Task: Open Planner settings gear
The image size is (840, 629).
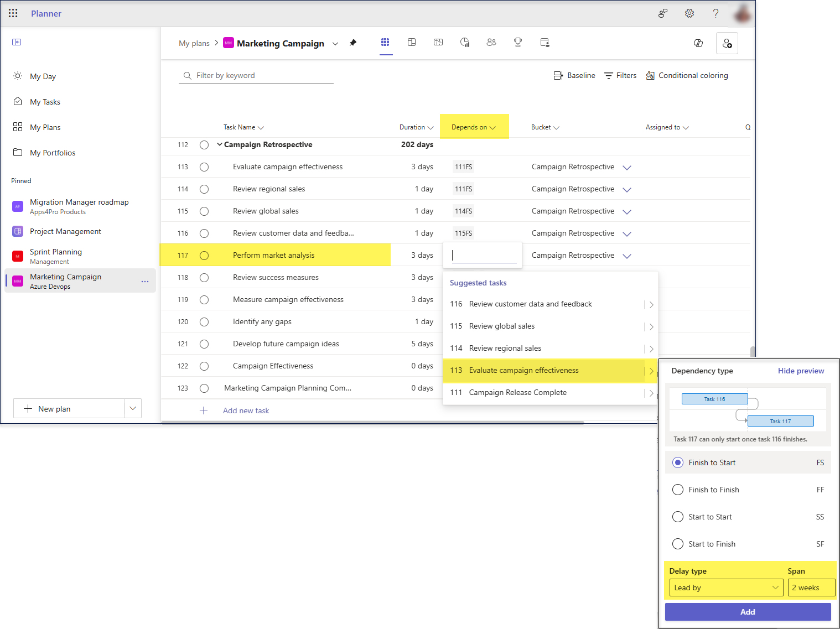Action: tap(689, 13)
